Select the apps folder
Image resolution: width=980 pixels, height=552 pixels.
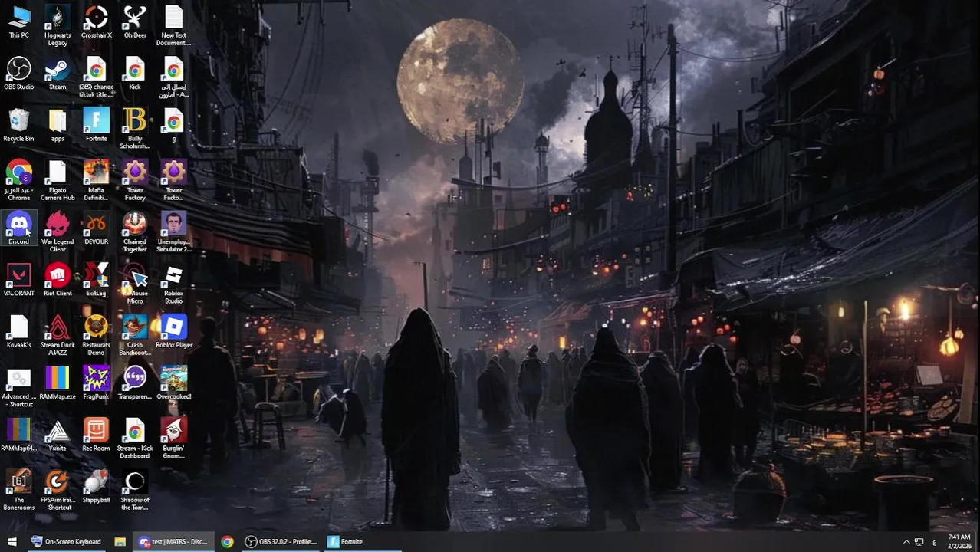pos(58,125)
